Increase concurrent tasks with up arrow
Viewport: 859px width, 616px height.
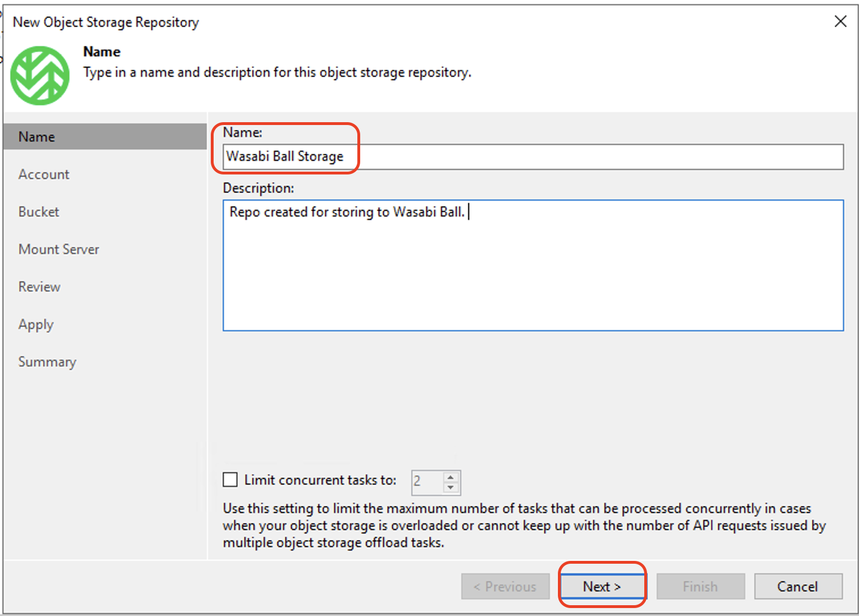[451, 477]
